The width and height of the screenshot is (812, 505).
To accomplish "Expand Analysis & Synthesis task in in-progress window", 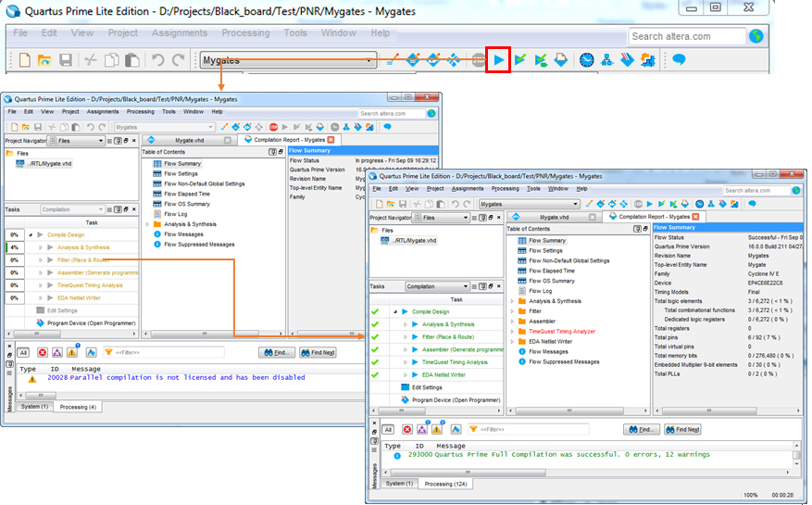I will [41, 247].
